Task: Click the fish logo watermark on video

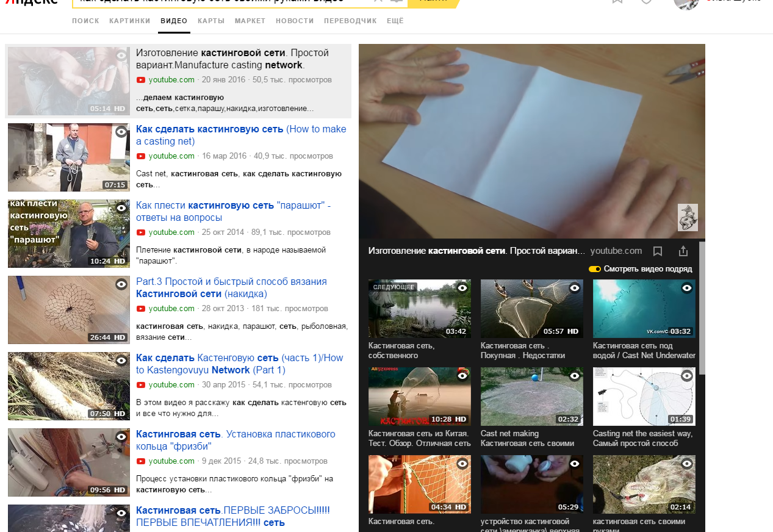Action: coord(688,218)
